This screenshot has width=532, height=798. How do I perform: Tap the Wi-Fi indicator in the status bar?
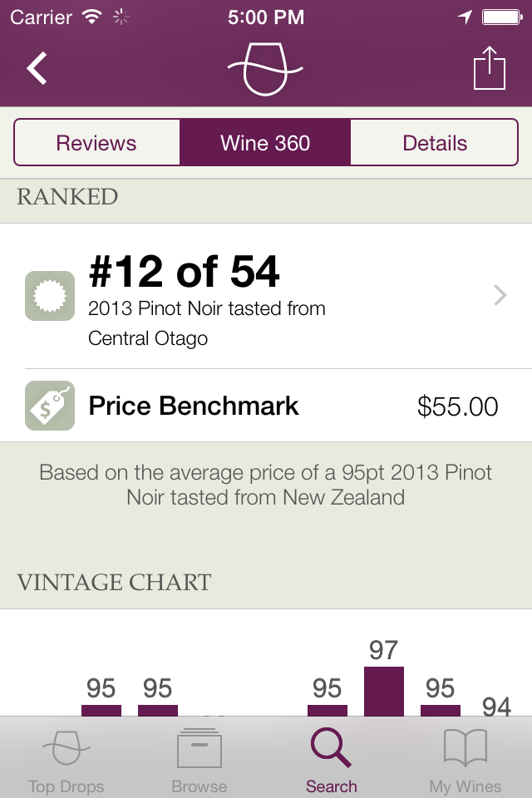click(x=91, y=16)
